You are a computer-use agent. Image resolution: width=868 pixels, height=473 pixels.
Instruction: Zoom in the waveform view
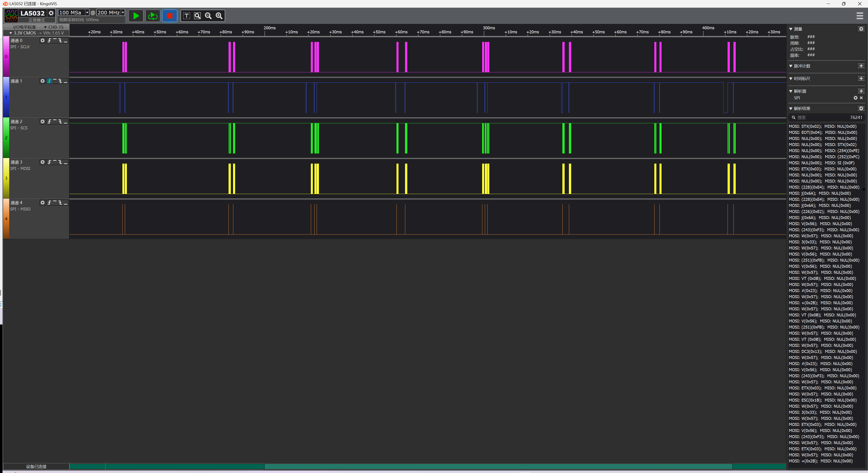pyautogui.click(x=219, y=16)
